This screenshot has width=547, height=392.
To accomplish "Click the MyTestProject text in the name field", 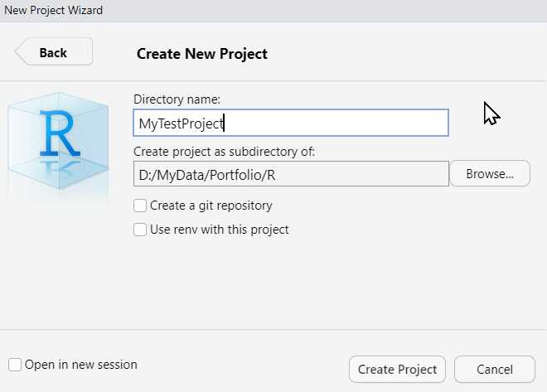I will click(181, 123).
